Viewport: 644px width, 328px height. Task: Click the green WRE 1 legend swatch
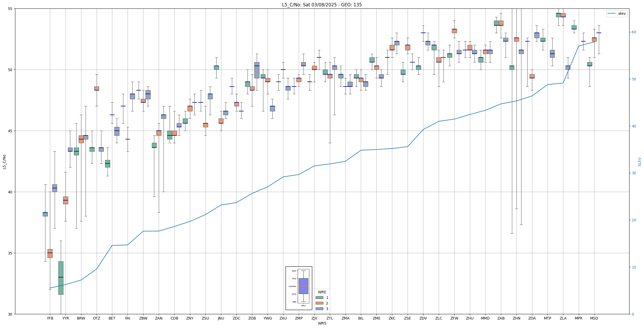(319, 298)
